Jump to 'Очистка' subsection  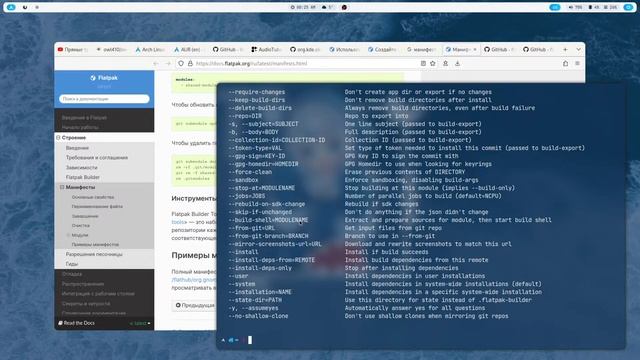(x=81, y=225)
